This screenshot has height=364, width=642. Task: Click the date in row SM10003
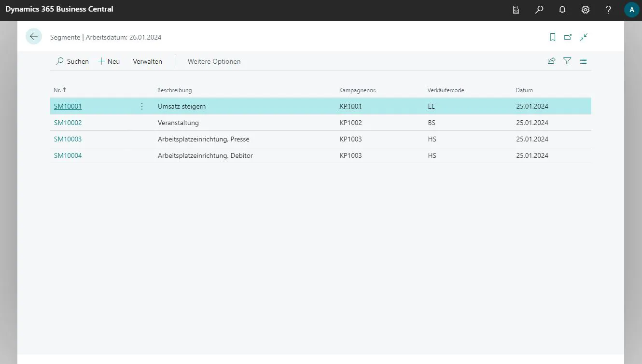tap(532, 139)
